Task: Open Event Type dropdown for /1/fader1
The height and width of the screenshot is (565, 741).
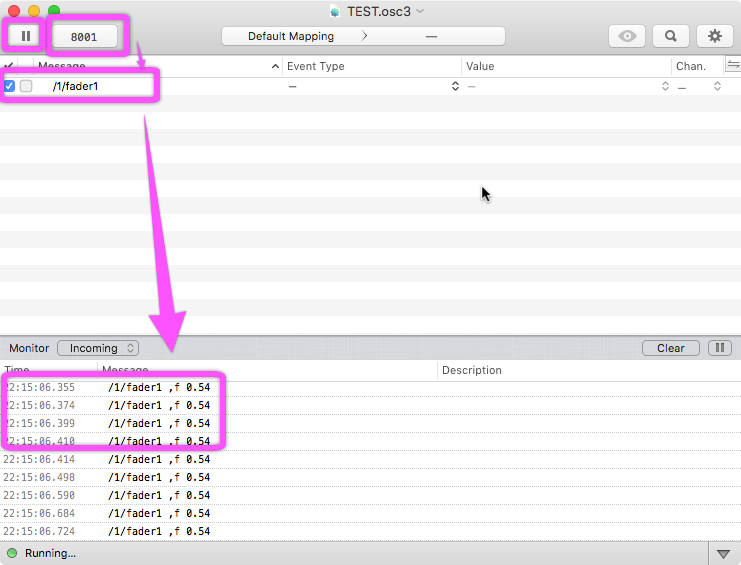Action: (x=455, y=86)
